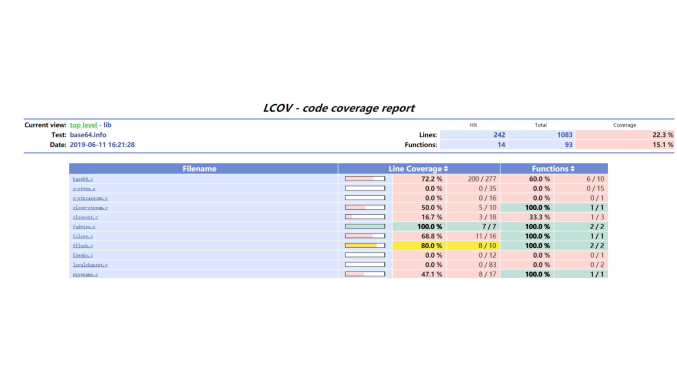Image resolution: width=677 pixels, height=379 pixels.
Task: Open base64.c coverage details
Action: [82, 179]
